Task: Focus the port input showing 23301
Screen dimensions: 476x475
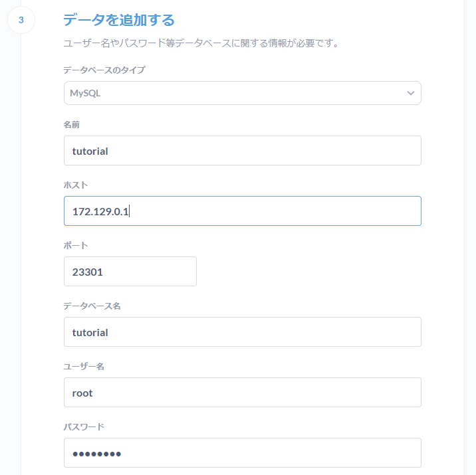Action: coord(130,272)
